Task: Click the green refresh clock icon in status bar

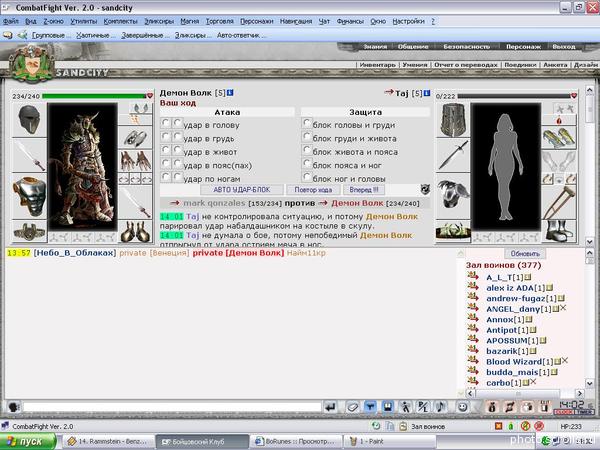Action: (x=376, y=426)
